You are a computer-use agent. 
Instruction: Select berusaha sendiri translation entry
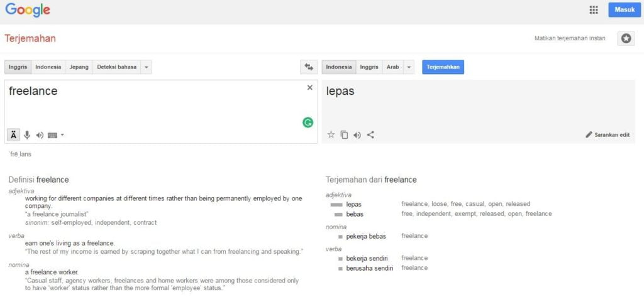pos(370,268)
